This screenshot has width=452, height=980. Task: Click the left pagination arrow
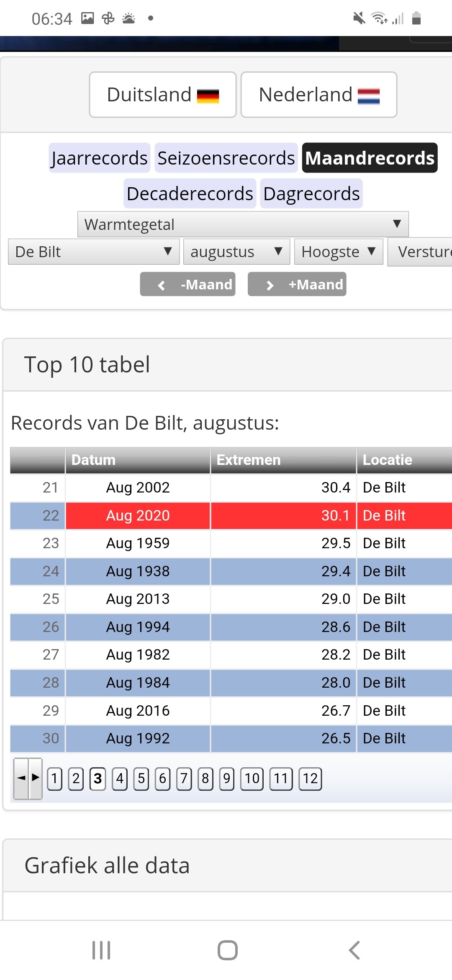[21, 778]
